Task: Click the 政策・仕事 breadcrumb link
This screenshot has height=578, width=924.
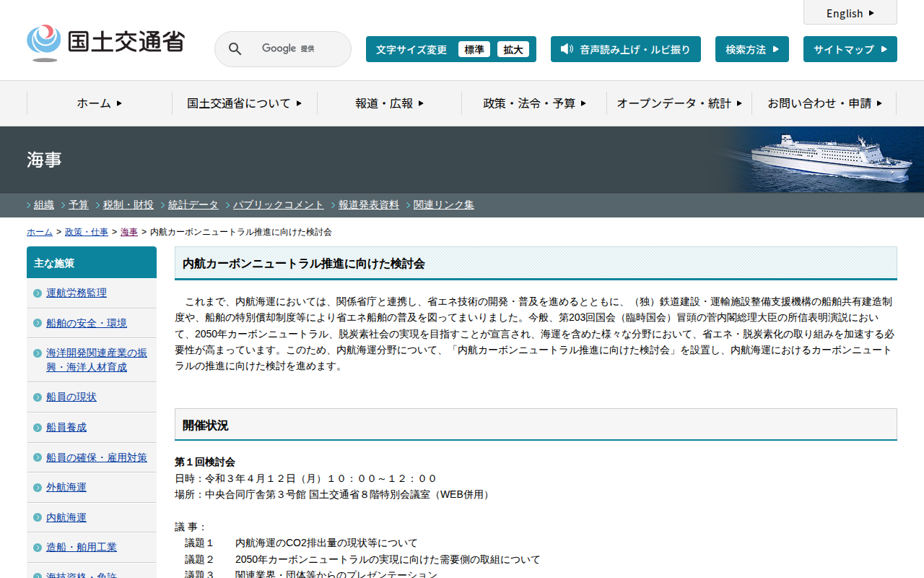Action: pyautogui.click(x=87, y=232)
